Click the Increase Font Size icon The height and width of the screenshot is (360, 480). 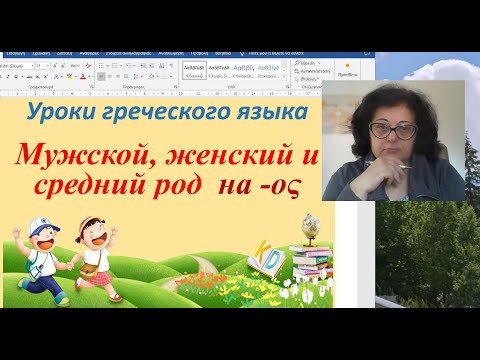pyautogui.click(x=55, y=66)
